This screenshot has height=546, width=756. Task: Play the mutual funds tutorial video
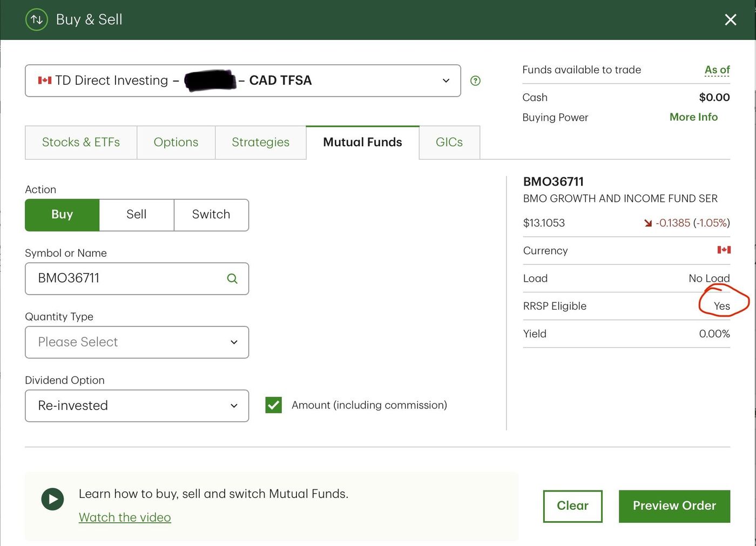52,499
